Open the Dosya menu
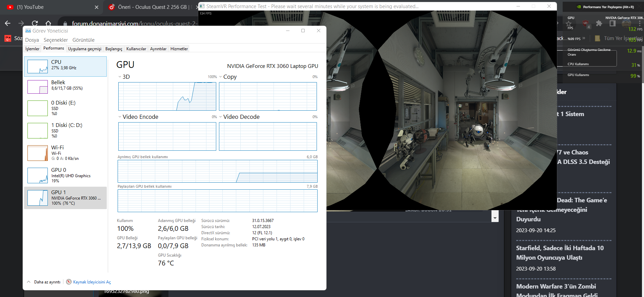644x297 pixels. pos(32,40)
